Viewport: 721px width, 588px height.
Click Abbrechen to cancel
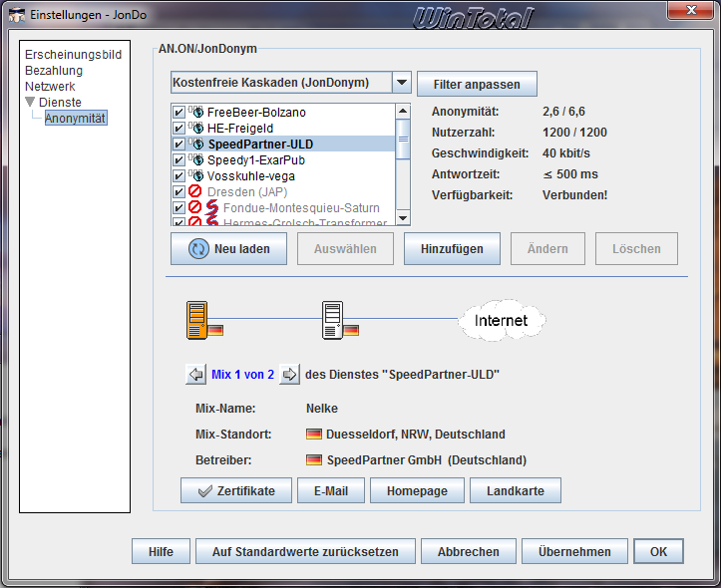tap(469, 551)
